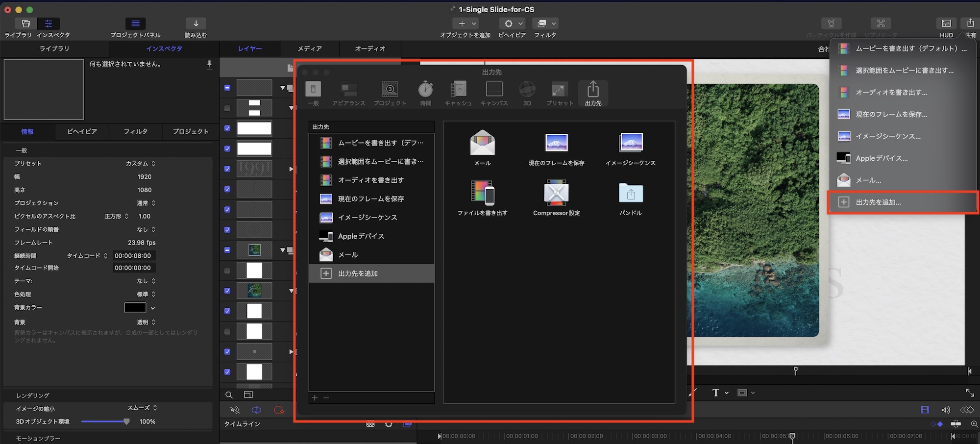Click the pin icon in the inspector preview

pos(209,64)
